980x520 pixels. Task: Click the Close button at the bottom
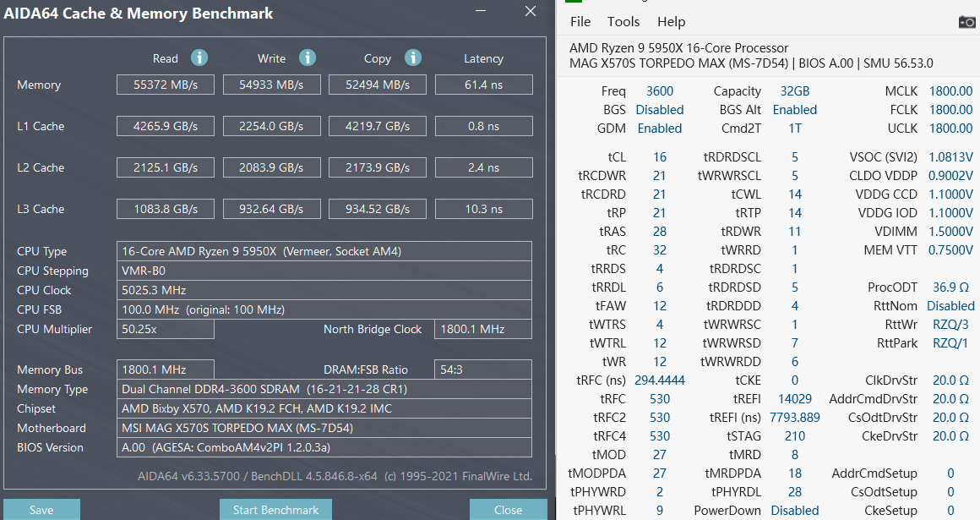tap(508, 510)
